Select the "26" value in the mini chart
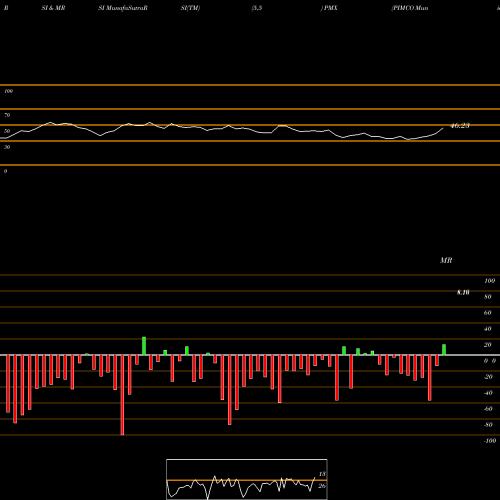Screen dimensions: 500x500 click(322, 486)
